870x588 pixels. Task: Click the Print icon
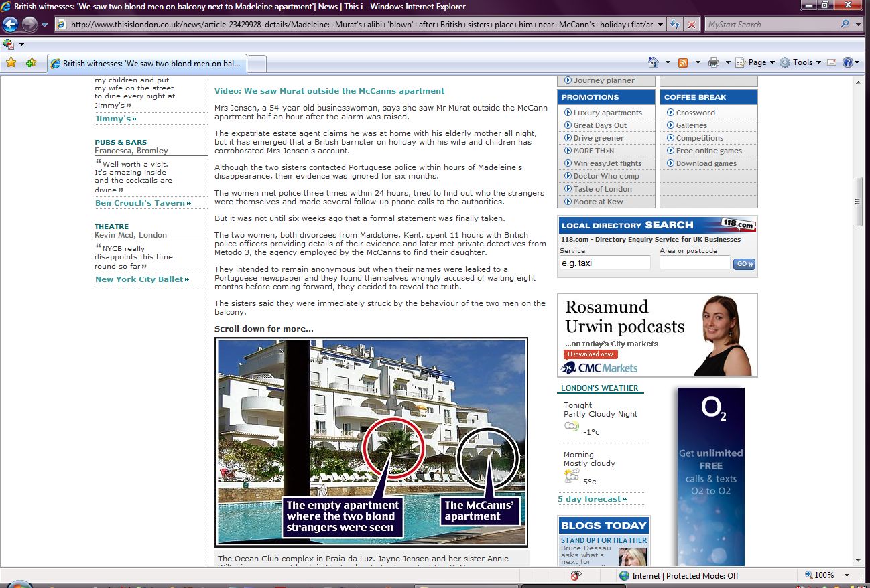[714, 62]
